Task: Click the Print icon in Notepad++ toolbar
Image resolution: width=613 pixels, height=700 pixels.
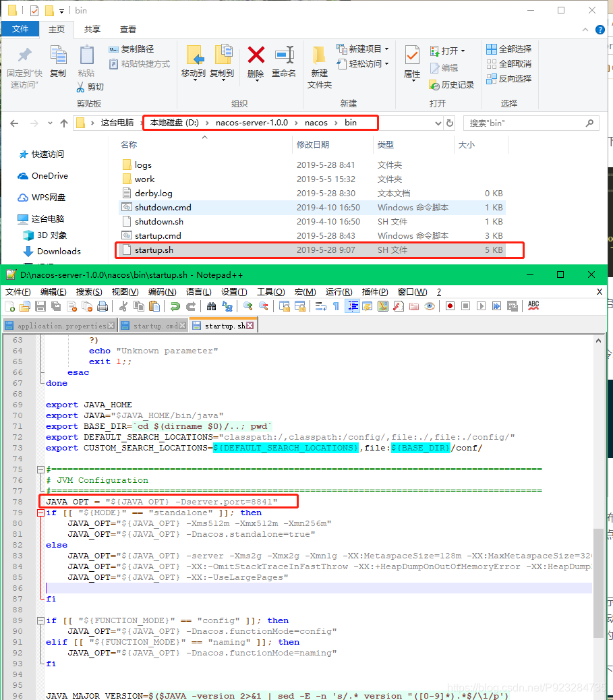Action: pos(103,306)
